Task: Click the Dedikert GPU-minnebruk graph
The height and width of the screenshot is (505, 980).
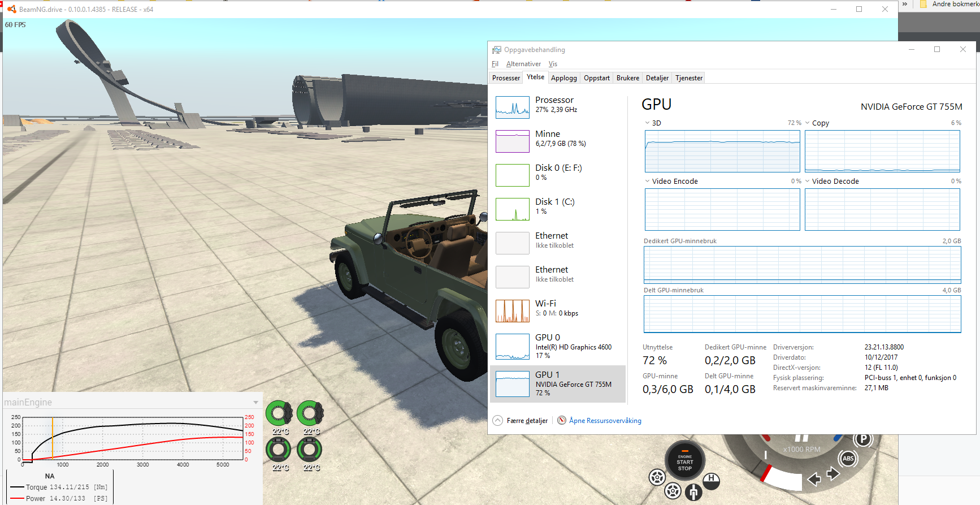Action: point(802,265)
